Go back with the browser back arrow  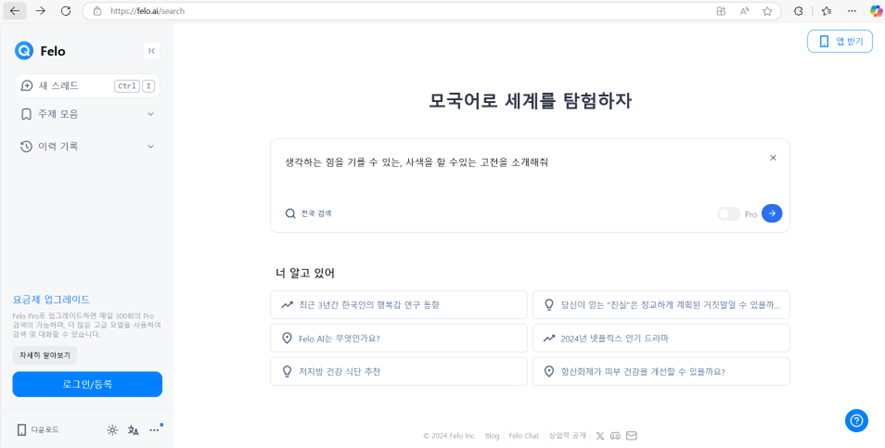click(15, 11)
